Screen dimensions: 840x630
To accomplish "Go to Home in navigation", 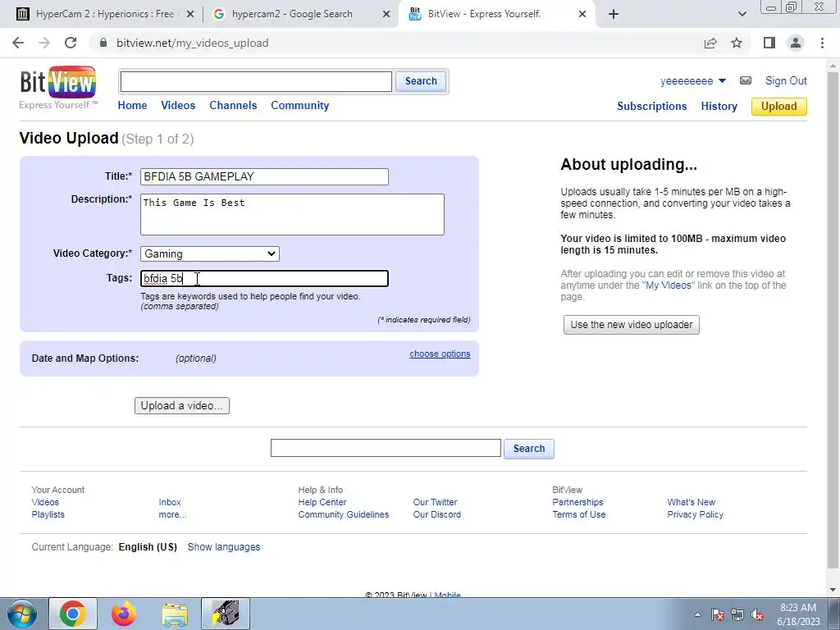I will (x=132, y=106).
